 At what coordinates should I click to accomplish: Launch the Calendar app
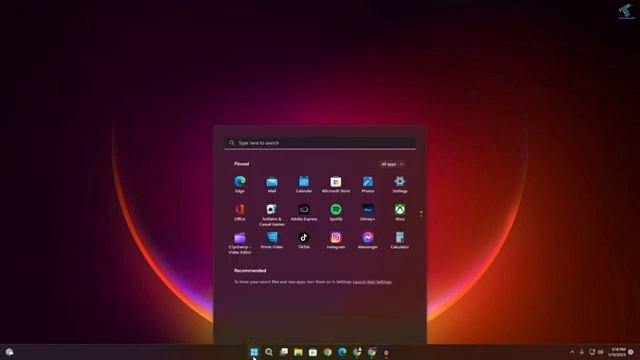304,184
